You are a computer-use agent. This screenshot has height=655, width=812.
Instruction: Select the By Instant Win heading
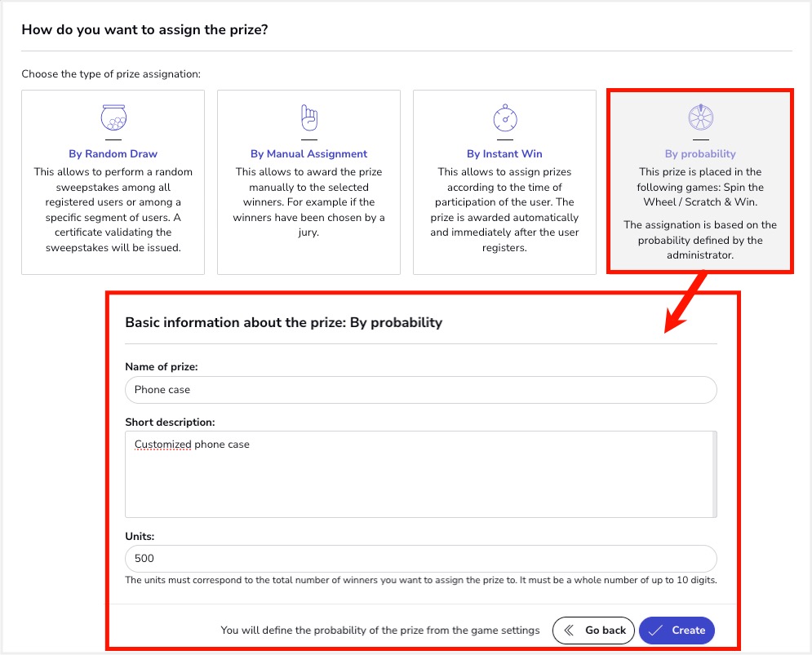pyautogui.click(x=504, y=154)
